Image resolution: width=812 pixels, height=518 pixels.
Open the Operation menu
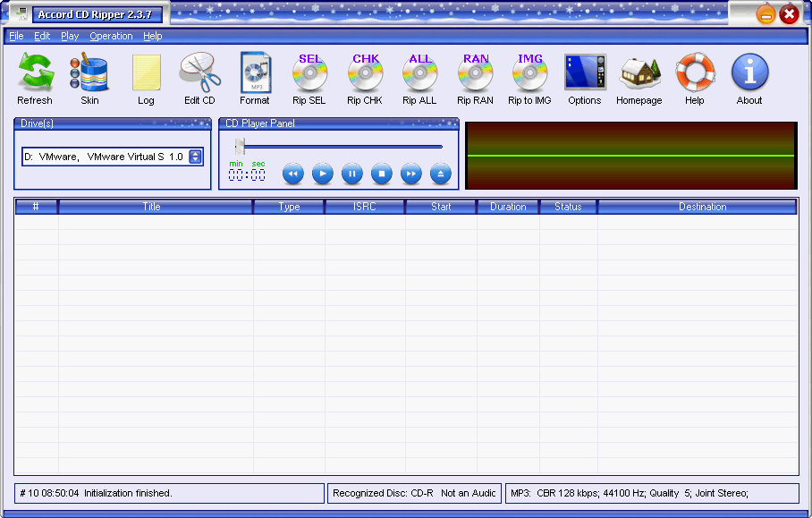coord(111,36)
